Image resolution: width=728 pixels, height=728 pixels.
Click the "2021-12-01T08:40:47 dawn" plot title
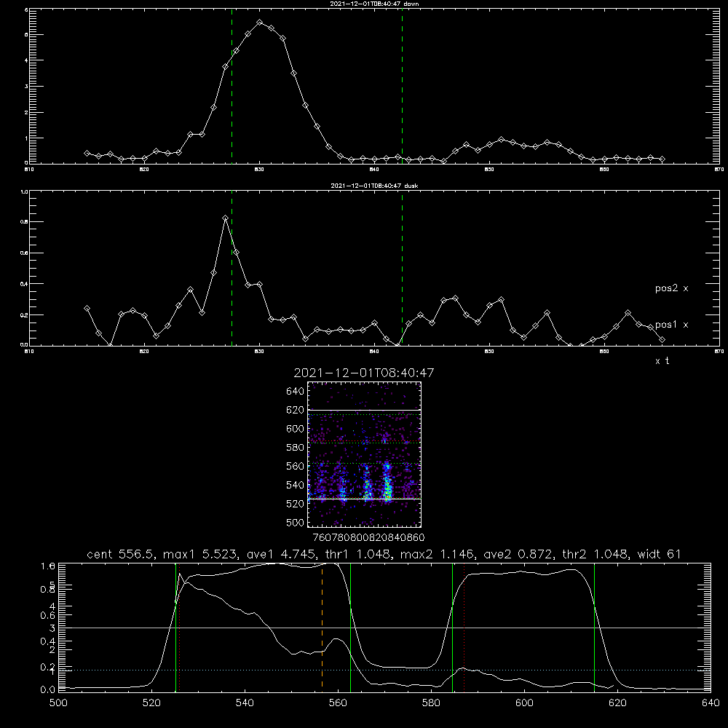(x=374, y=4)
